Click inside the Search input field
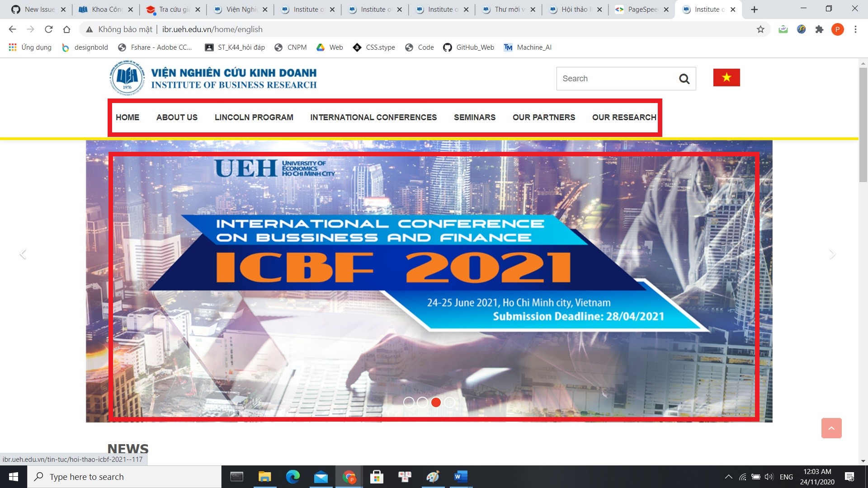Viewport: 868px width, 488px height. coord(610,78)
